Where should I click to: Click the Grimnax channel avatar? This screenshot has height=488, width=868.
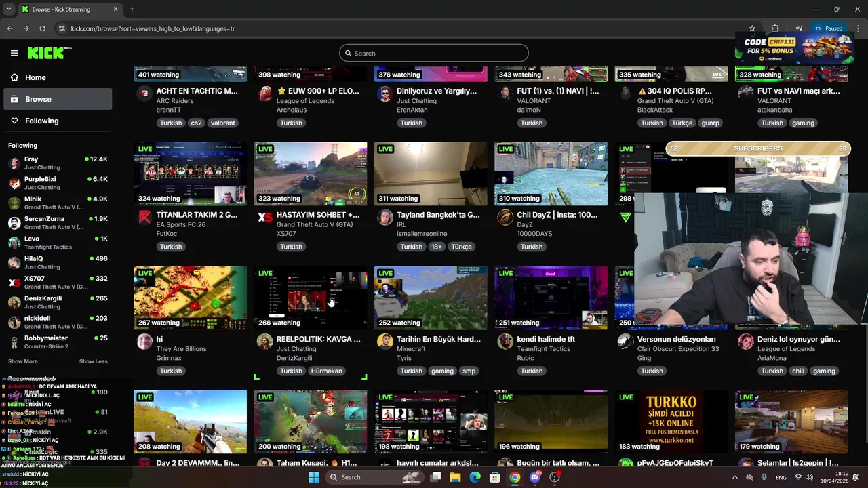[144, 341]
